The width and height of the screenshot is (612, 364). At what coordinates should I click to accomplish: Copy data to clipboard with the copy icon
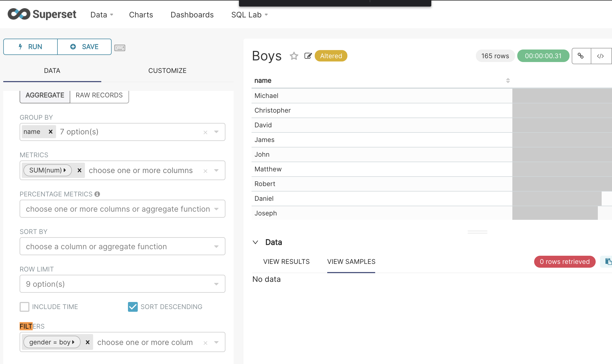click(608, 261)
